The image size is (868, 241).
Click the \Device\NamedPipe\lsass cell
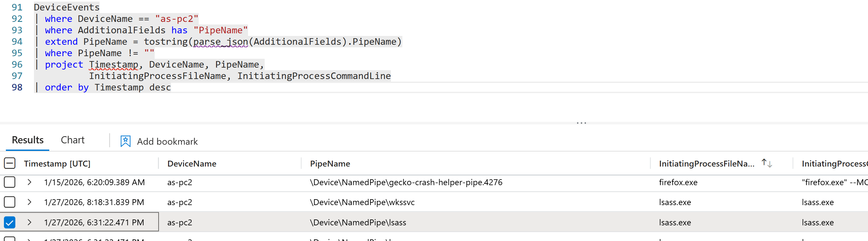(x=358, y=222)
